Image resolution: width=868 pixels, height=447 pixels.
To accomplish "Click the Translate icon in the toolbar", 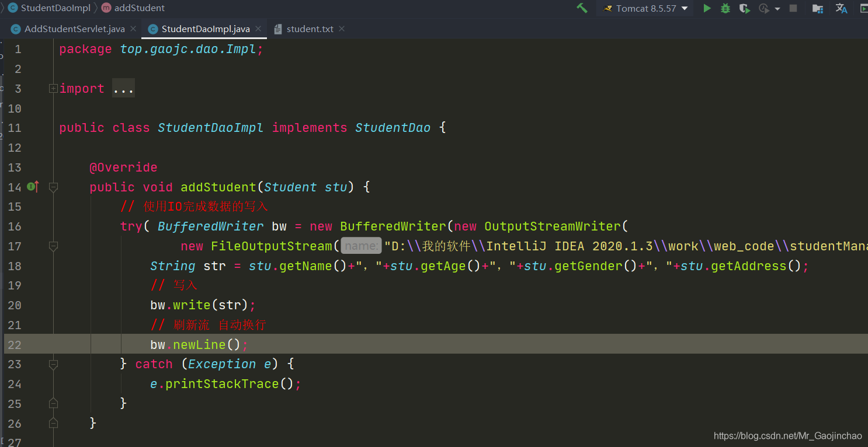I will point(841,8).
